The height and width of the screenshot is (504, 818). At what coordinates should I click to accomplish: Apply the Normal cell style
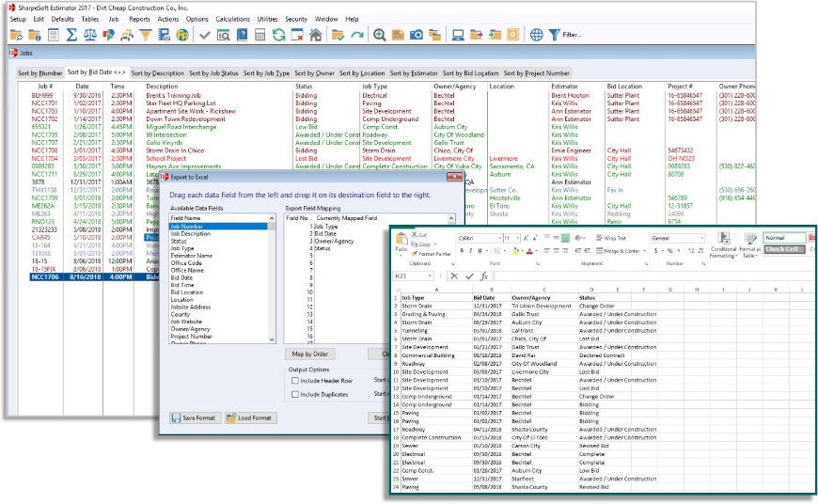[784, 238]
